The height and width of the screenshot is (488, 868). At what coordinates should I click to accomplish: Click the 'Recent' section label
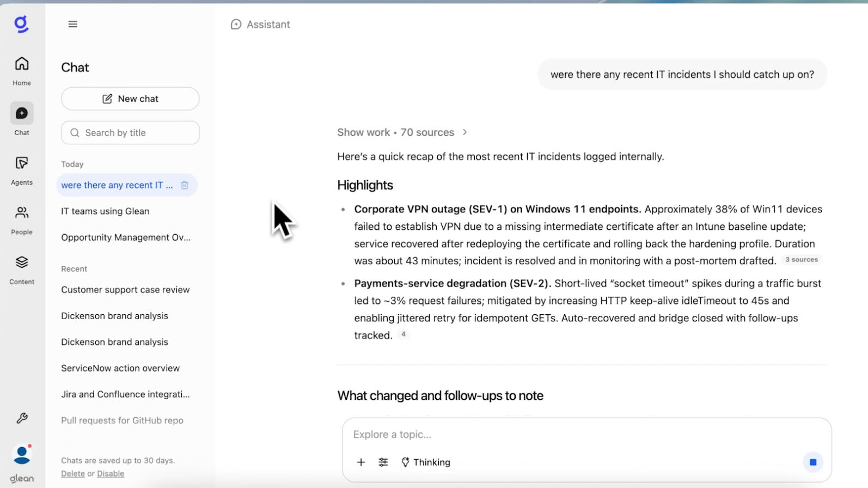coord(74,269)
